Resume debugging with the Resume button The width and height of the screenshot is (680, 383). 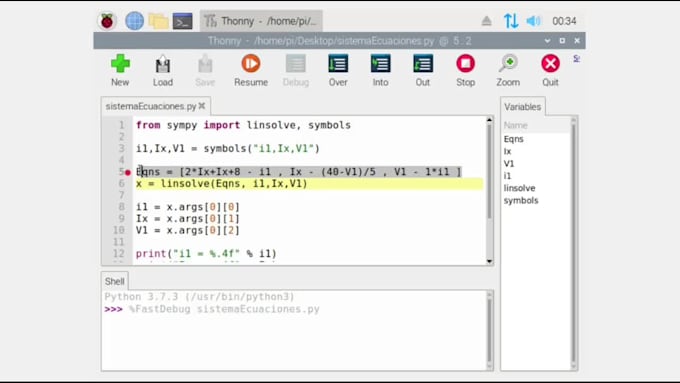tap(251, 64)
